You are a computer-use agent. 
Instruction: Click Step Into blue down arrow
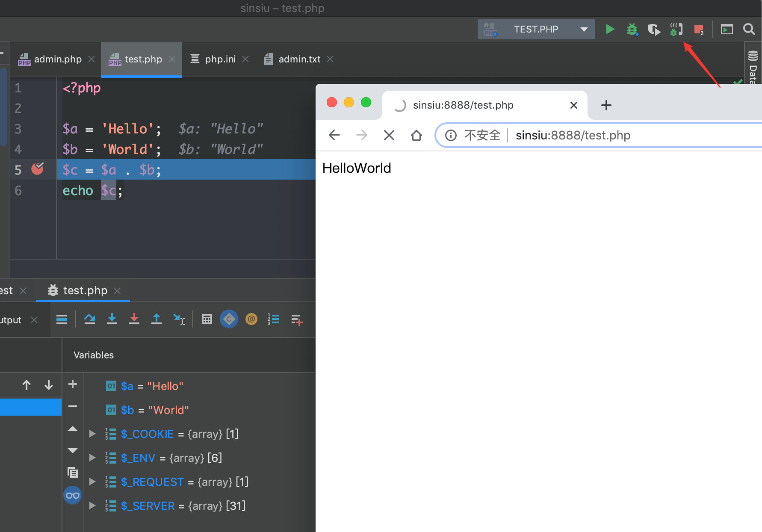coord(112,319)
